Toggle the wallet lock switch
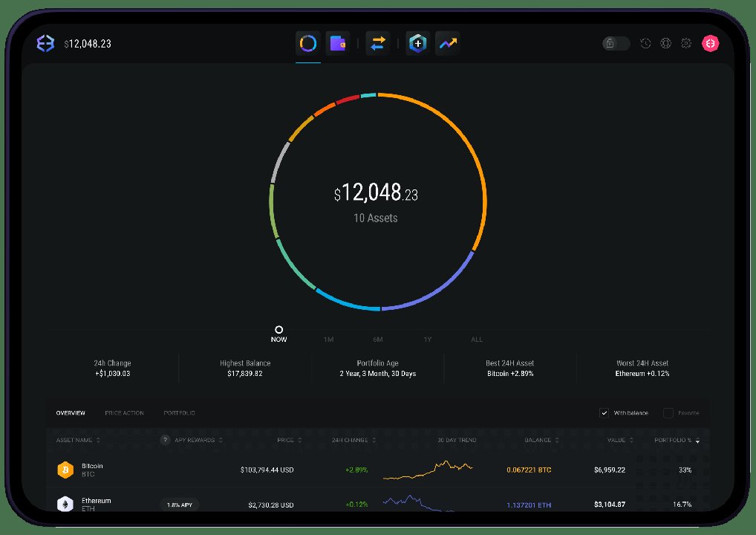The image size is (756, 535). coord(616,44)
